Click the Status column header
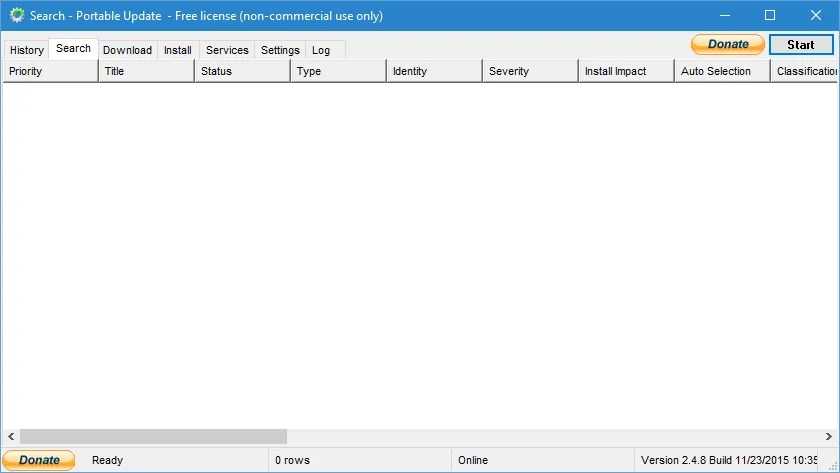 click(242, 71)
